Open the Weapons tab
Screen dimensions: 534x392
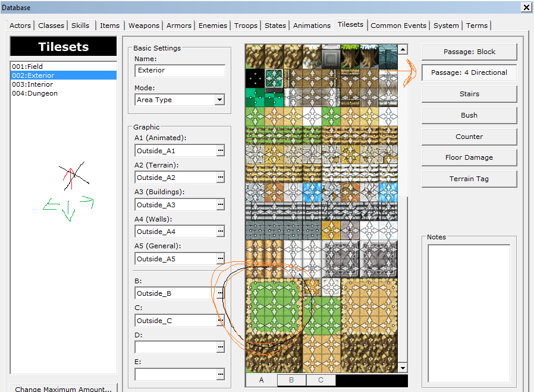[x=144, y=26]
